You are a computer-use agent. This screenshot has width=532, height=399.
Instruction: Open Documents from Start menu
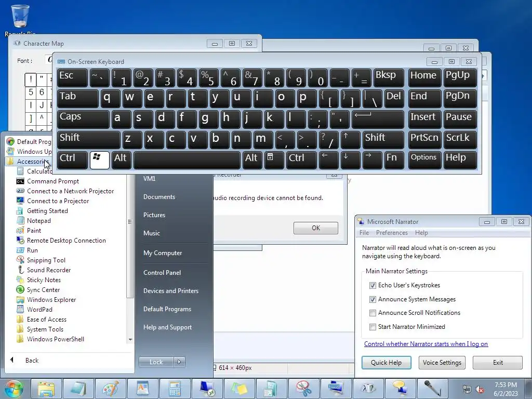[159, 197]
